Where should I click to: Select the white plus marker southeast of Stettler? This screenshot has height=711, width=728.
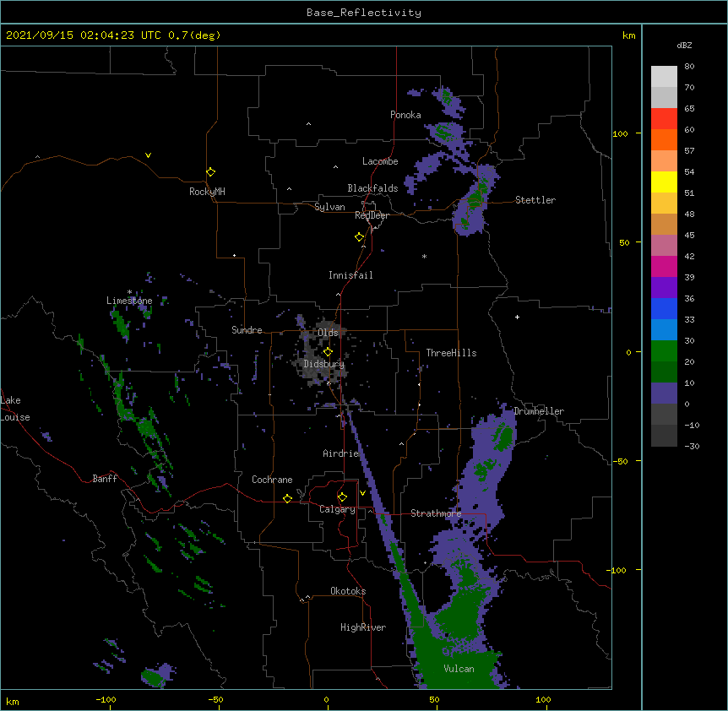pyautogui.click(x=517, y=317)
